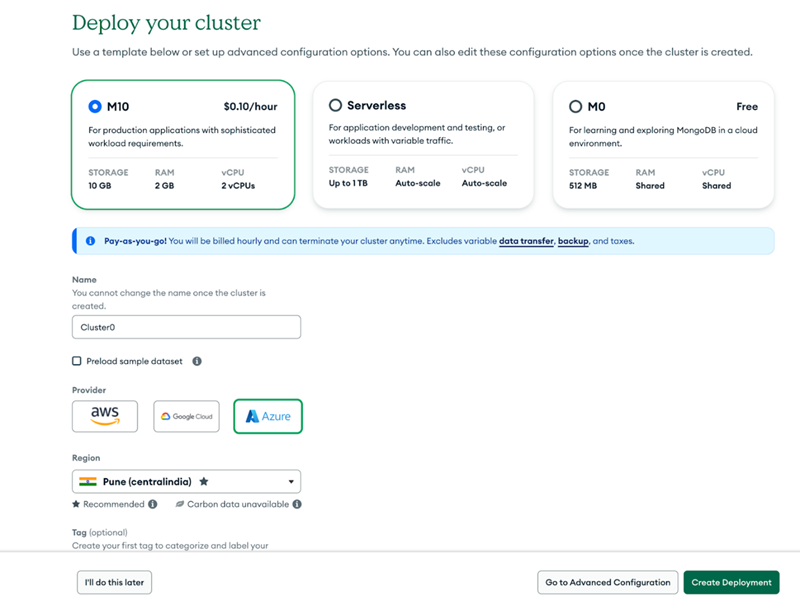Open the Region dropdown

pyautogui.click(x=290, y=481)
